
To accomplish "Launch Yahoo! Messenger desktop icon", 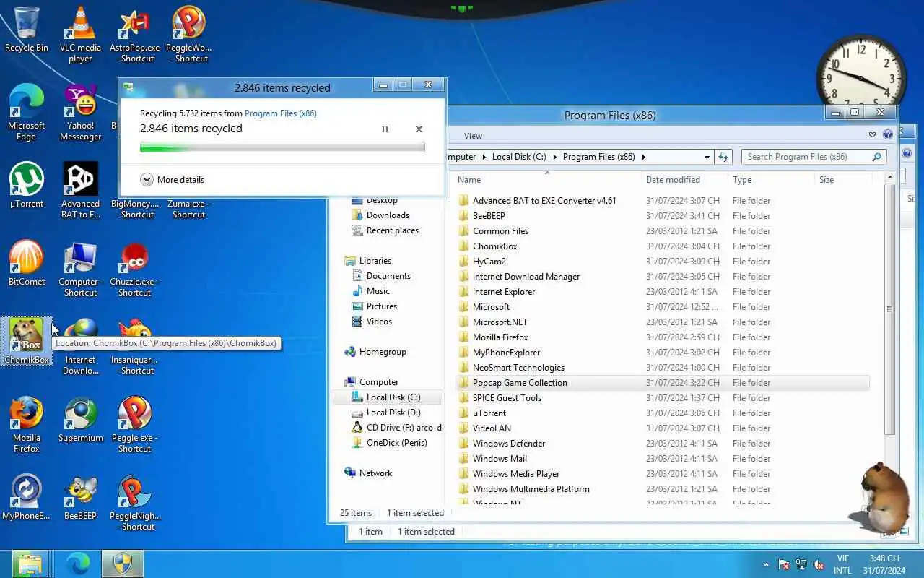I will (80, 113).
